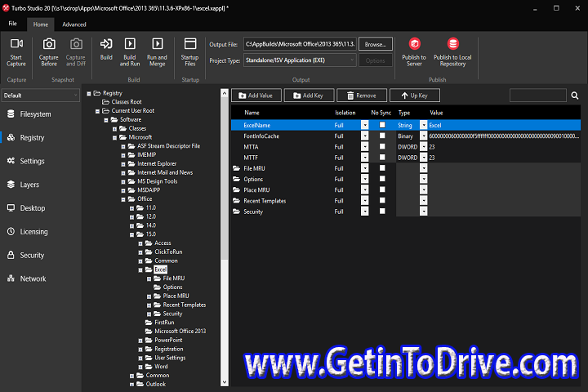Toggle No Sync checkbox for Security row

point(382,212)
